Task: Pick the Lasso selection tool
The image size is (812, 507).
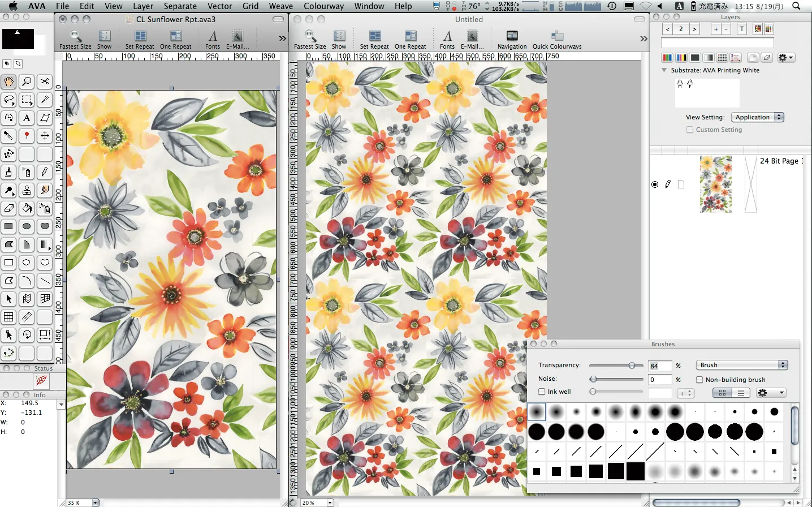Action: tap(8, 100)
